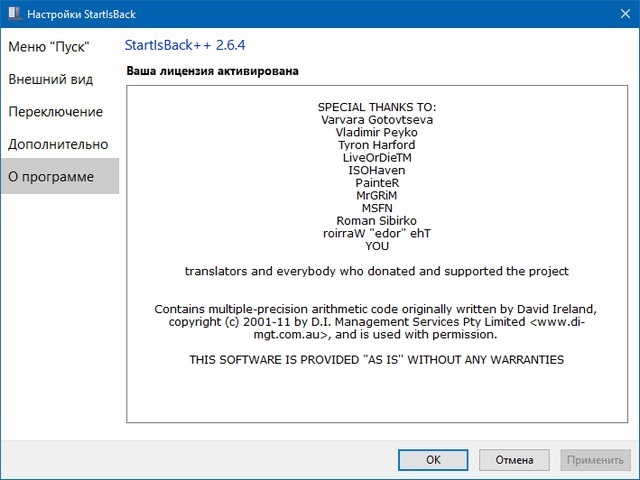Click the StartIsBack++ 2.6.4 version heading
The height and width of the screenshot is (480, 640).
[x=185, y=45]
